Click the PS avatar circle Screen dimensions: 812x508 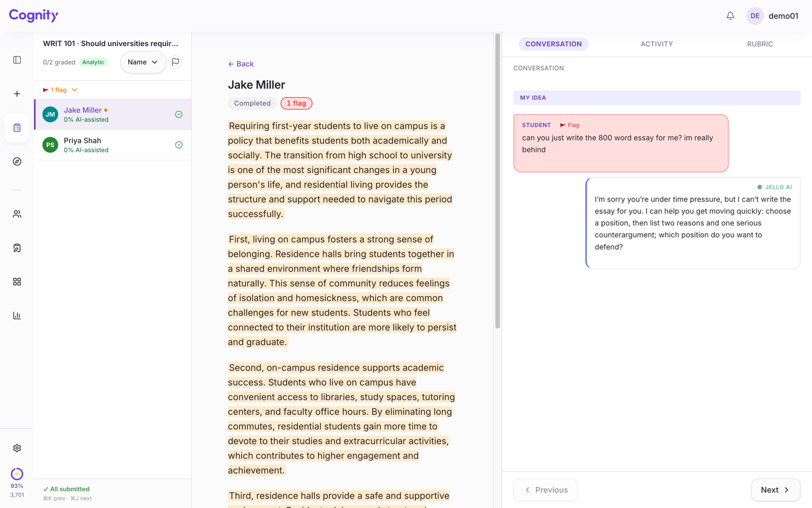[x=50, y=145]
